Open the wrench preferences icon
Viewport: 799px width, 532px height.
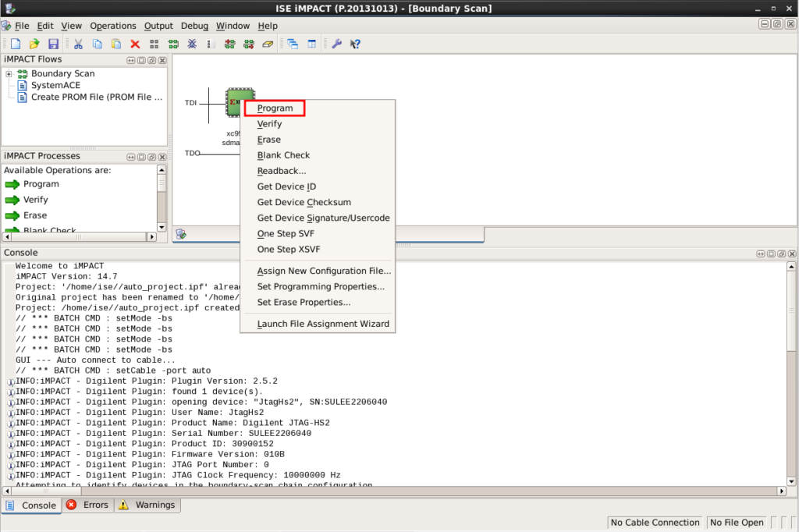[x=337, y=44]
